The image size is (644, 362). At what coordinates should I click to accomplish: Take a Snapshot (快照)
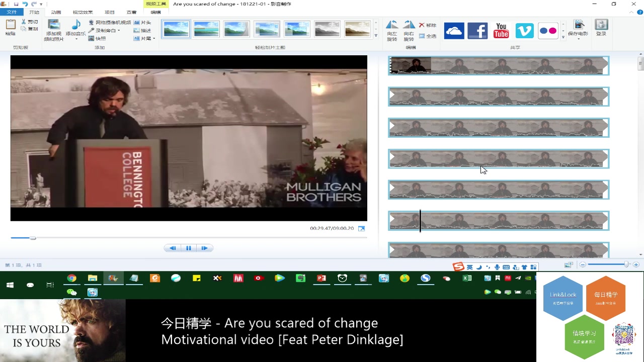[97, 38]
